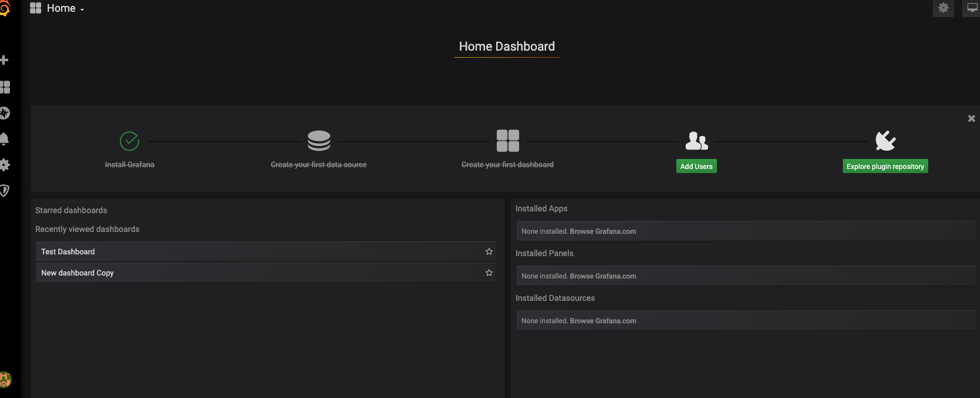Viewport: 980px width, 398px height.
Task: Open Test Dashboard from recent list
Action: point(267,251)
